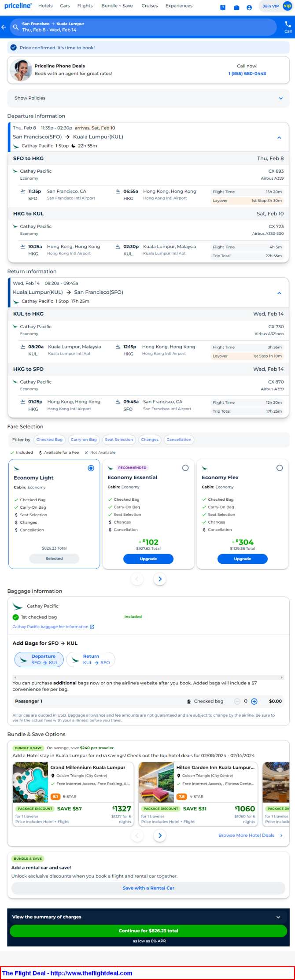The height and width of the screenshot is (980, 295).
Task: Open the My Trips suitcase icon
Action: (x=236, y=7)
